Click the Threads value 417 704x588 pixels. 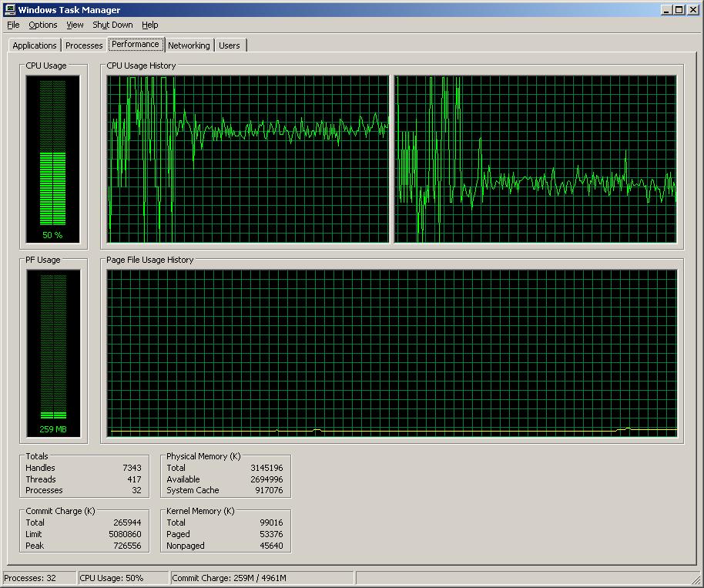pyautogui.click(x=134, y=479)
